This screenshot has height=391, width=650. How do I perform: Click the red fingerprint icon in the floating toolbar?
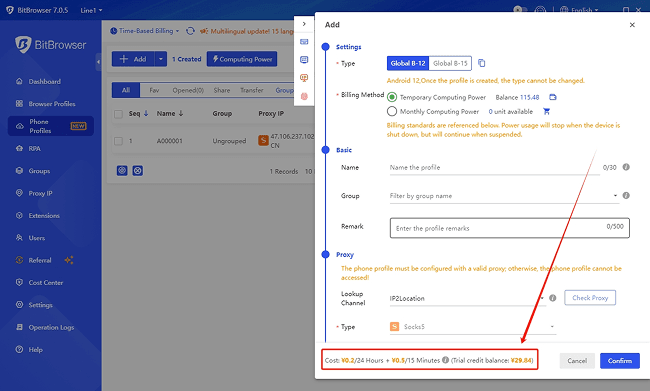[x=304, y=96]
